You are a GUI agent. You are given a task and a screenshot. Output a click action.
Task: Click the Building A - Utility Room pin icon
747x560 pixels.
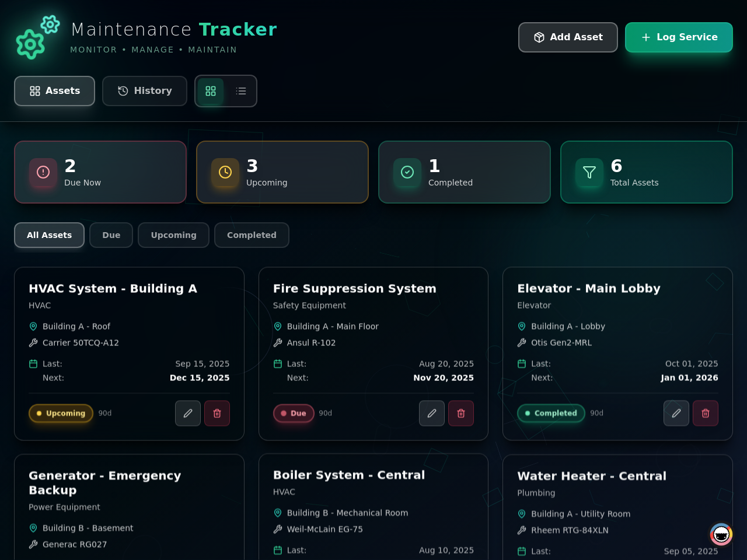(x=522, y=514)
